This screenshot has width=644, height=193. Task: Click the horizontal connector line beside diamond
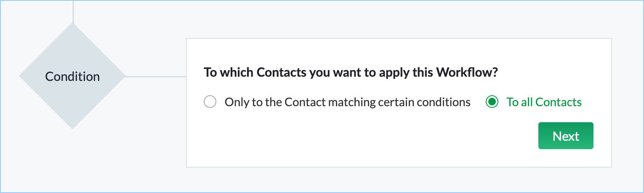pyautogui.click(x=156, y=77)
